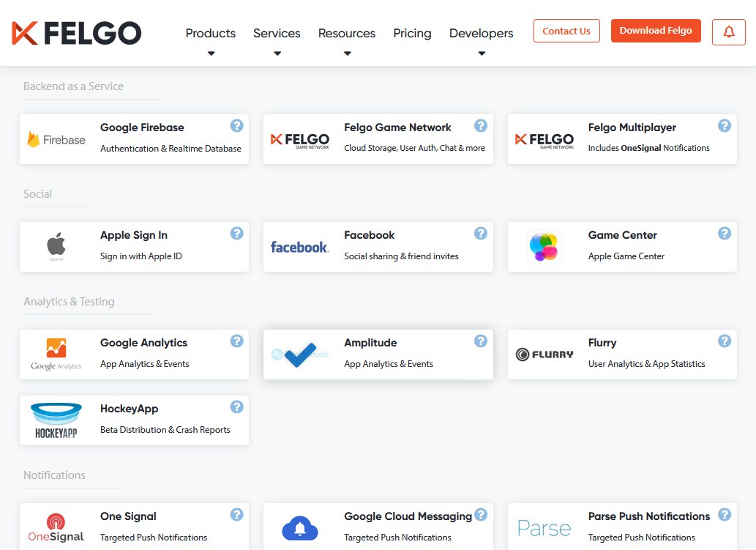Image resolution: width=756 pixels, height=550 pixels.
Task: Click the Google Cloud Messaging bell icon
Action: [x=299, y=528]
